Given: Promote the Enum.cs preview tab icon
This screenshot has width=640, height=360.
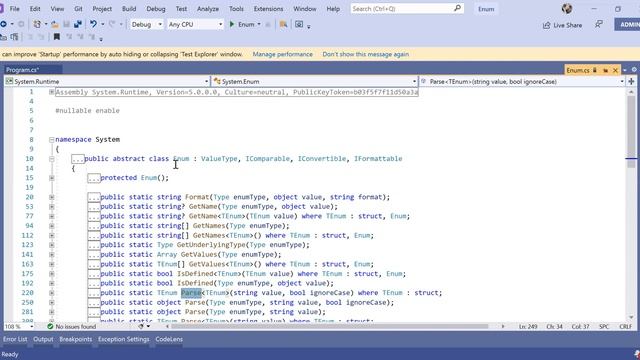Looking at the screenshot, I should click(605, 71).
